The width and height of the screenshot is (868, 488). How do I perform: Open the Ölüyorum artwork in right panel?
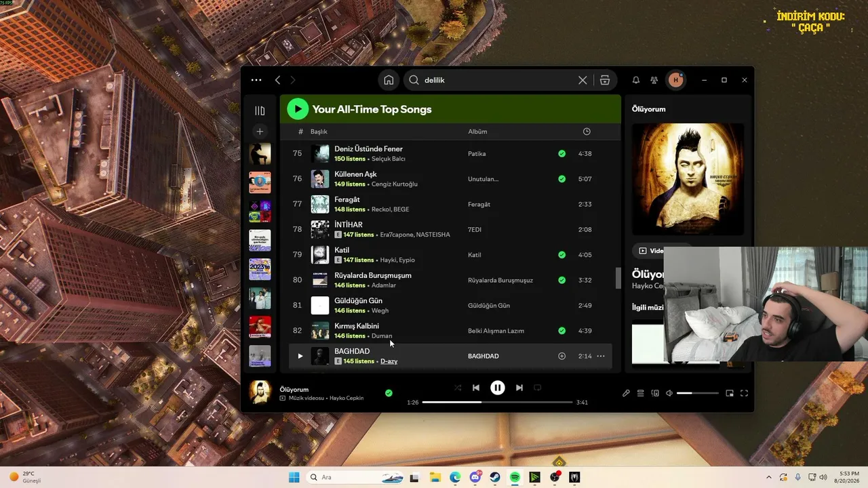[x=688, y=179]
